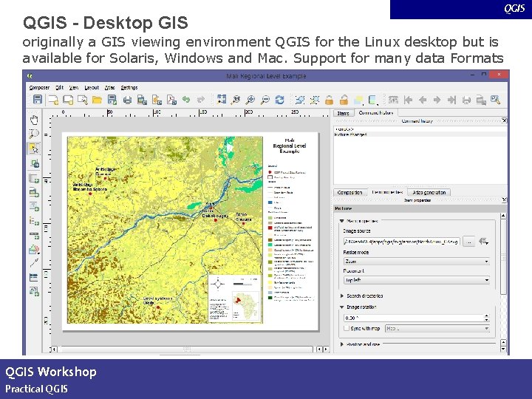The image size is (532, 399).
Task: Toggle atlas preview in toolbar
Action: click(x=393, y=100)
